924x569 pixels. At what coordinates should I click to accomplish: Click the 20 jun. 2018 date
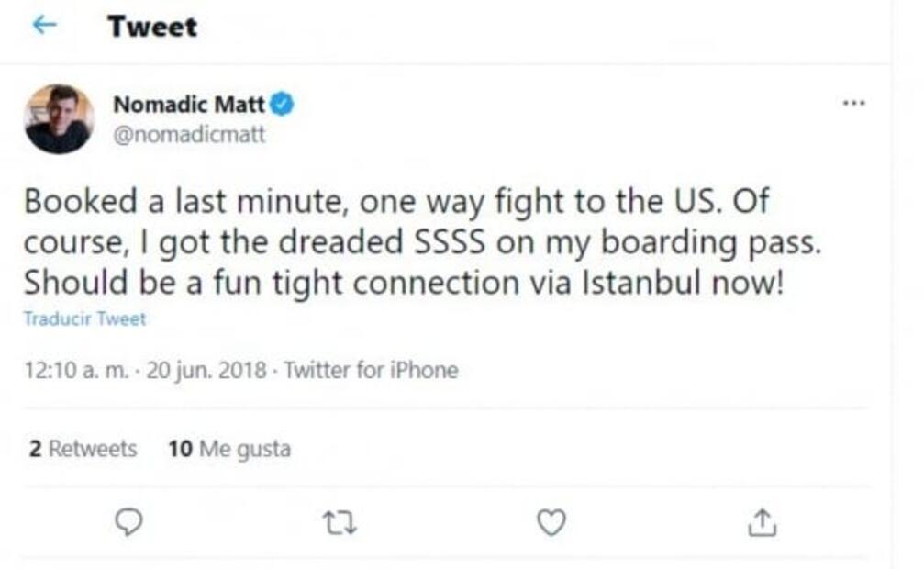[x=206, y=371]
